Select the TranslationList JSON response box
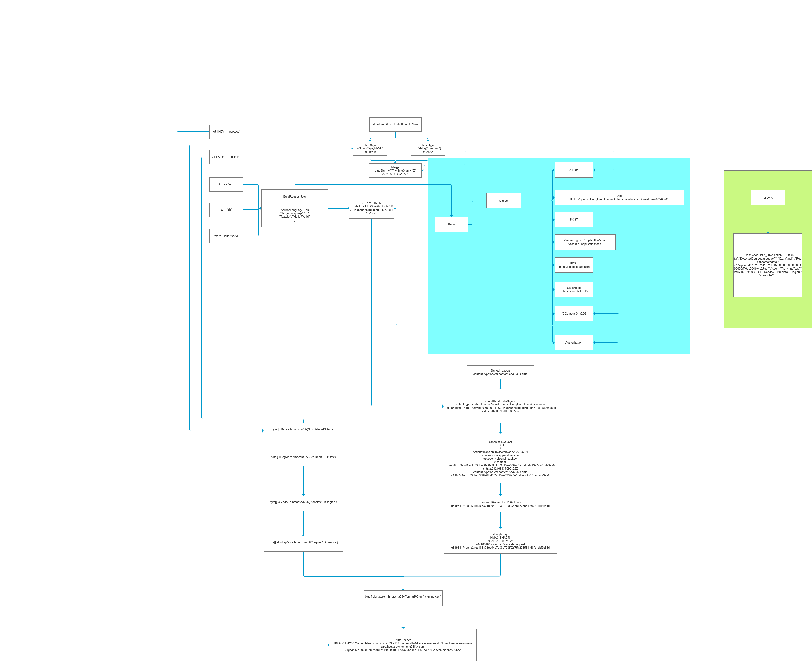Viewport: 812px width, 661px height. click(x=768, y=265)
